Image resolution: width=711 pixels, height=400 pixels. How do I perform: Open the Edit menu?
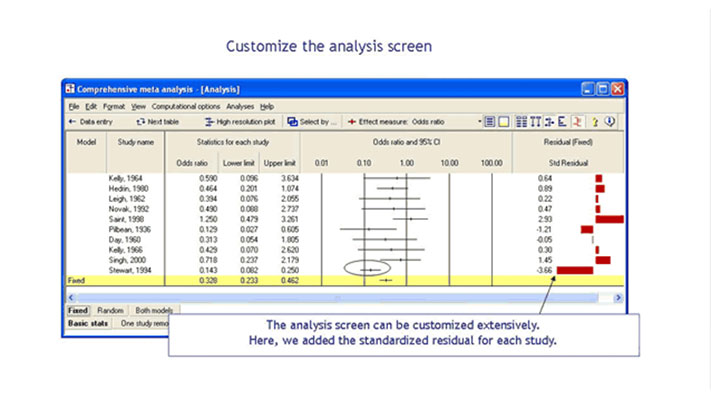point(91,107)
